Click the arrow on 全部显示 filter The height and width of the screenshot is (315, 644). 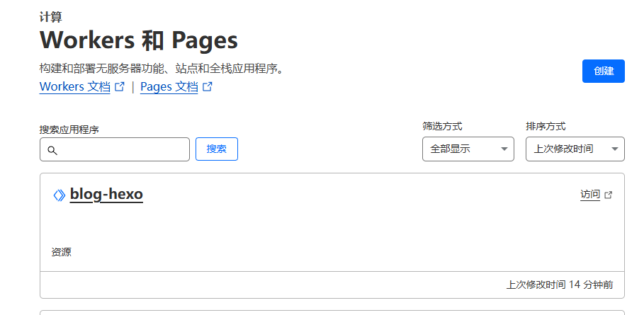(504, 149)
